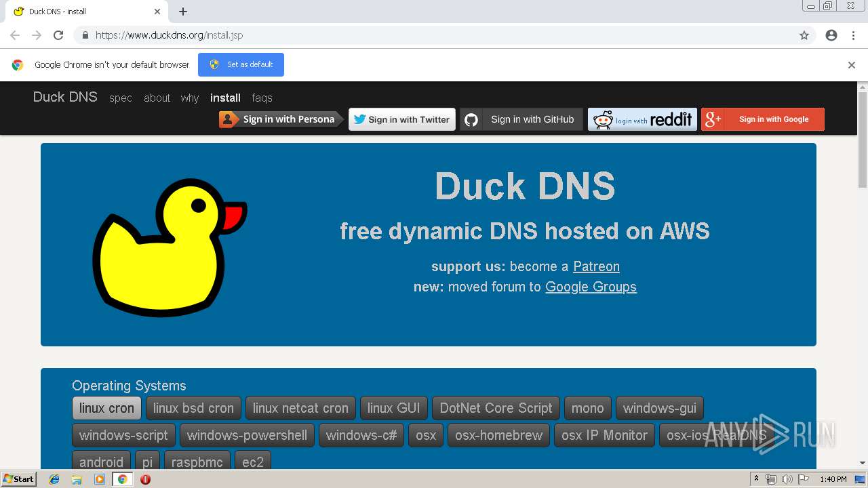Viewport: 868px width, 488px height.
Task: Open the Chrome three-dot menu
Action: pyautogui.click(x=853, y=35)
